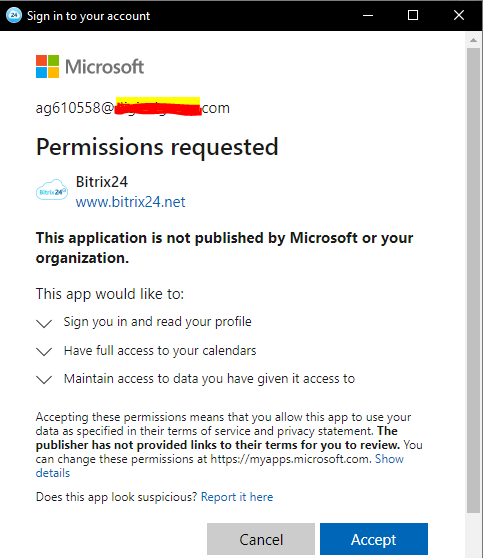
Task: Click the "Permissions requested" heading
Action: point(157,147)
